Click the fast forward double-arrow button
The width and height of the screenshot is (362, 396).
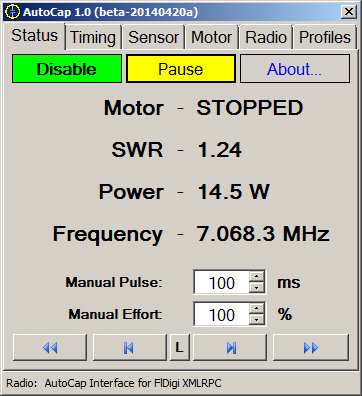[311, 348]
